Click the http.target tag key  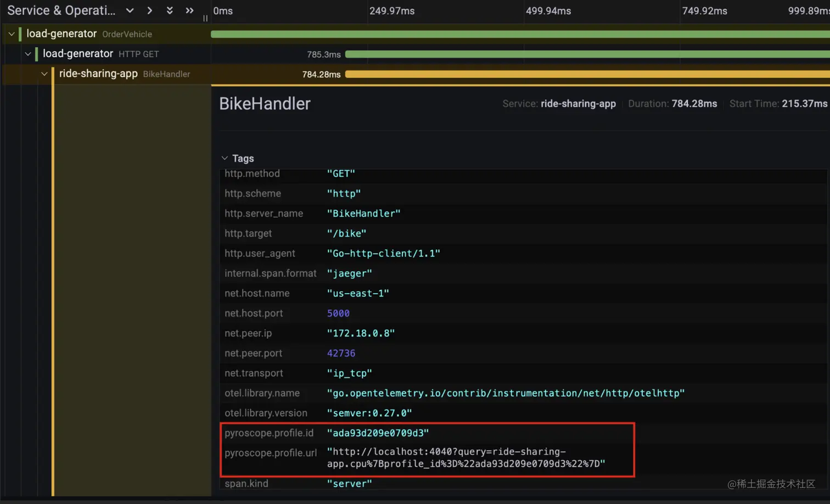pos(248,233)
